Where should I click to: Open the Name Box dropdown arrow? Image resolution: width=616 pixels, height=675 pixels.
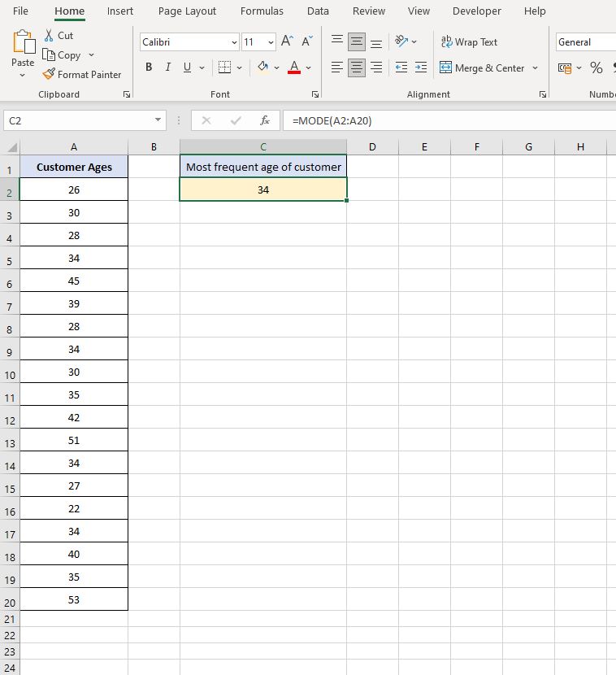coord(158,120)
